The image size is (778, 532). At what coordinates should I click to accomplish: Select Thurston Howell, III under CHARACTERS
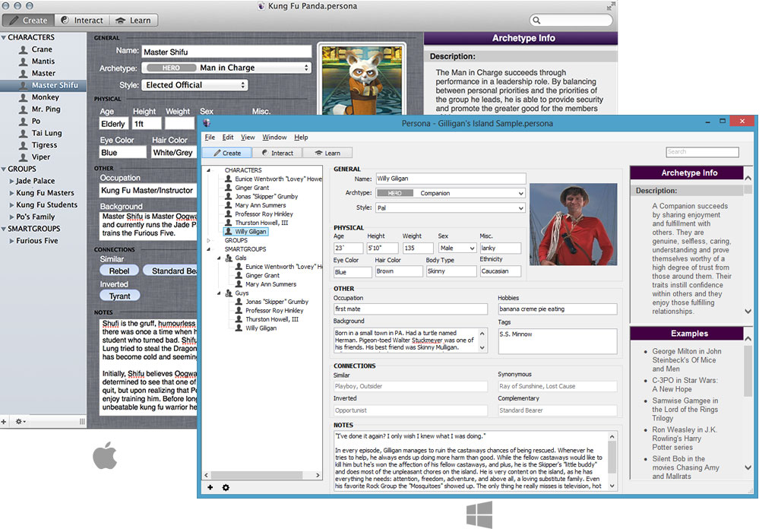[x=261, y=223]
